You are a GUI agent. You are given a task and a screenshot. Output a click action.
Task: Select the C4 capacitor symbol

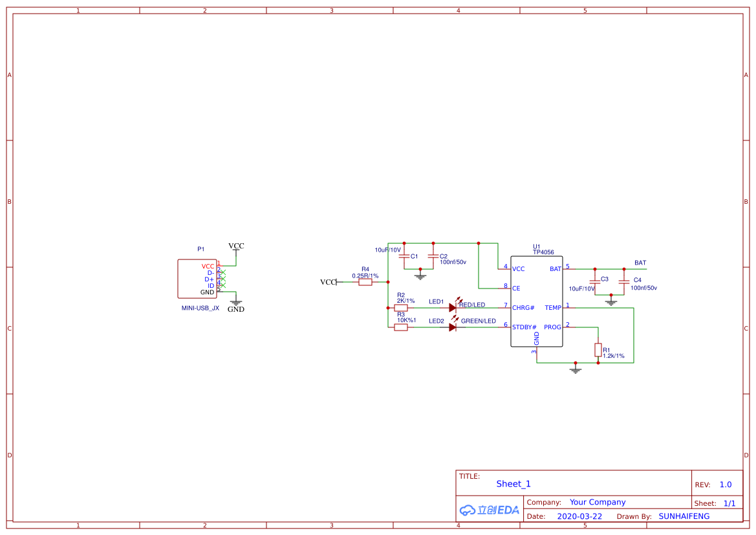(624, 282)
